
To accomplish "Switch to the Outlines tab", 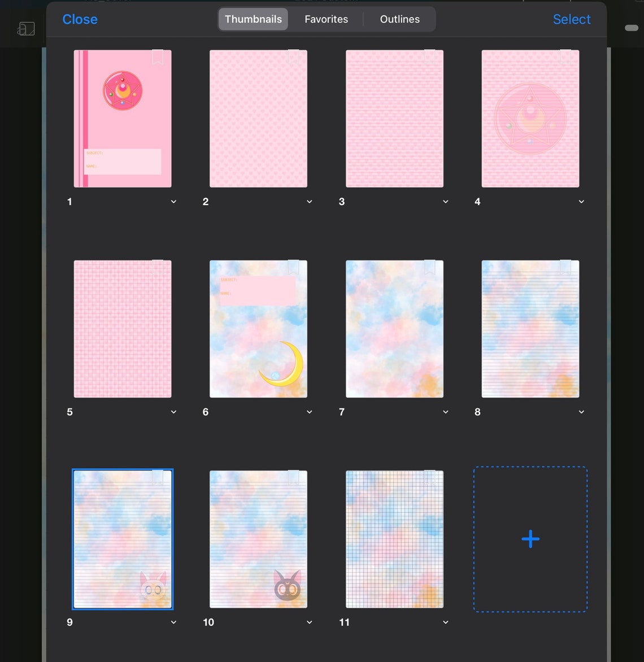I will pos(399,19).
